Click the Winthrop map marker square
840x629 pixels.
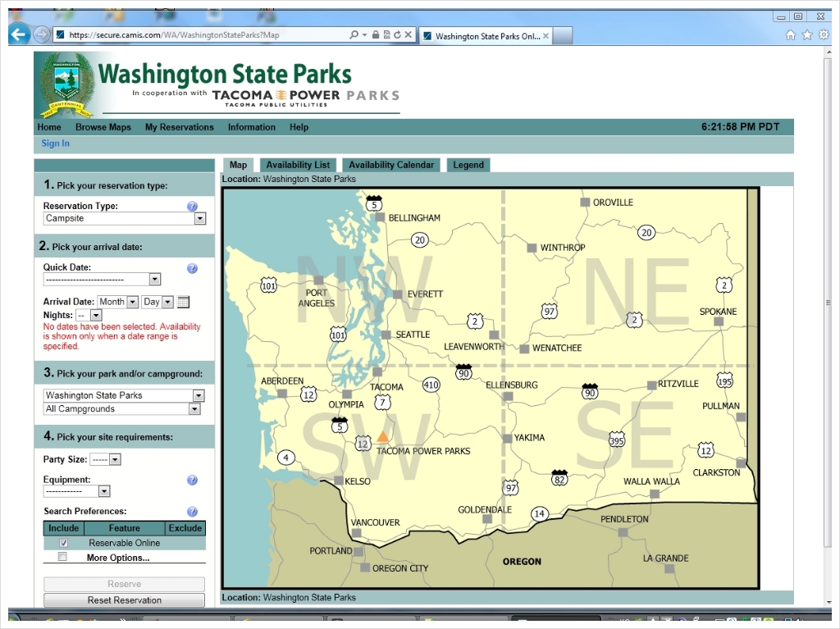(532, 248)
